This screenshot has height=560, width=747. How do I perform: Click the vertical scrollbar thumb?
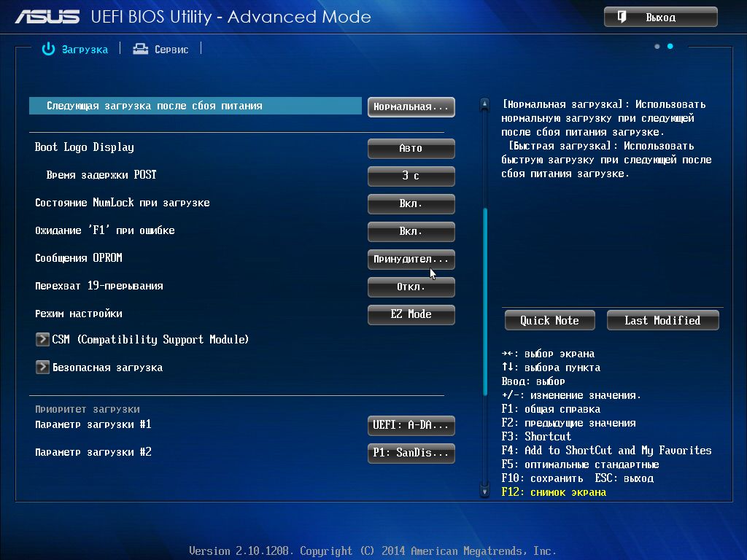tap(485, 302)
